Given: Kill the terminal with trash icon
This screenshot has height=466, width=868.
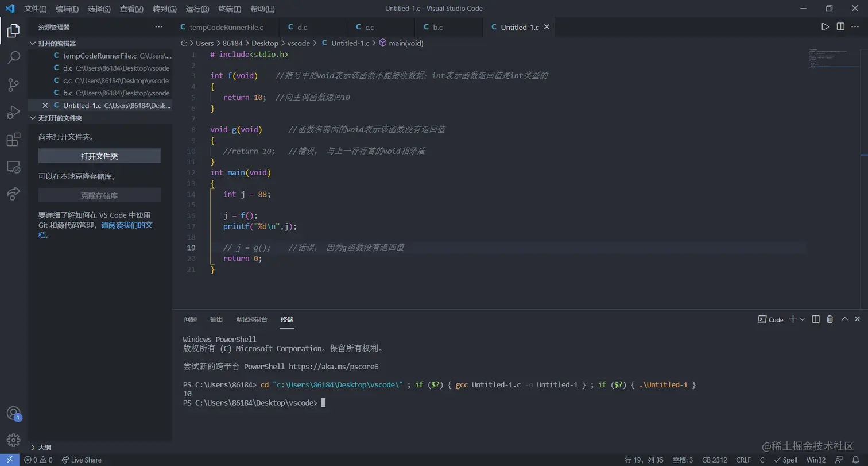Looking at the screenshot, I should point(830,319).
